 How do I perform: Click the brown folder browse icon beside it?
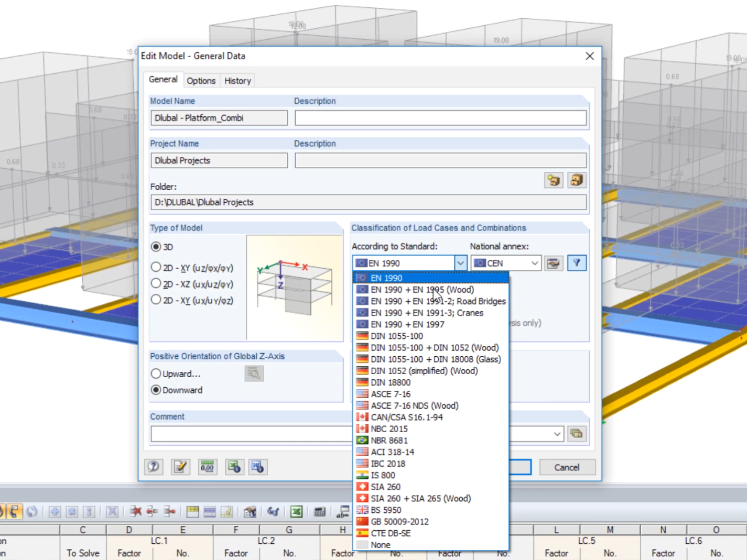click(x=577, y=181)
